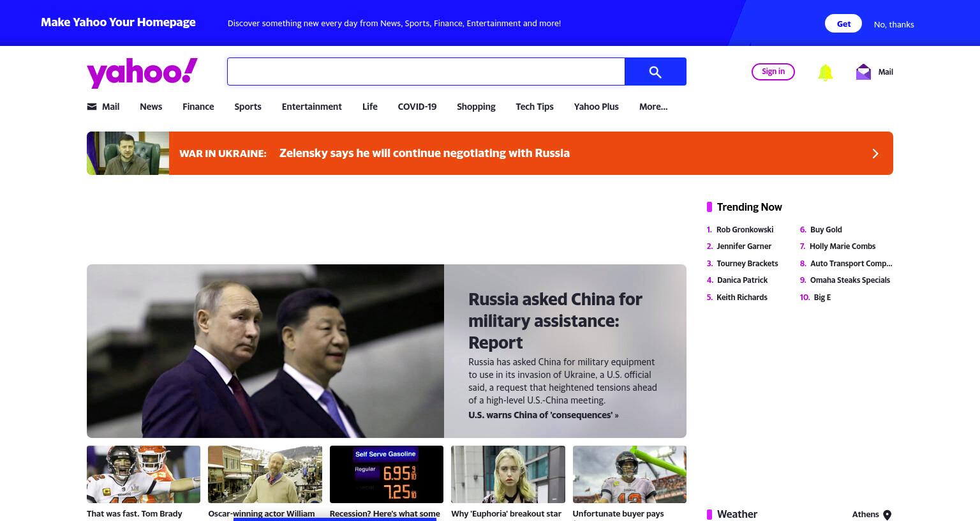Open the Sports section
The image size is (980, 521).
pyautogui.click(x=248, y=107)
